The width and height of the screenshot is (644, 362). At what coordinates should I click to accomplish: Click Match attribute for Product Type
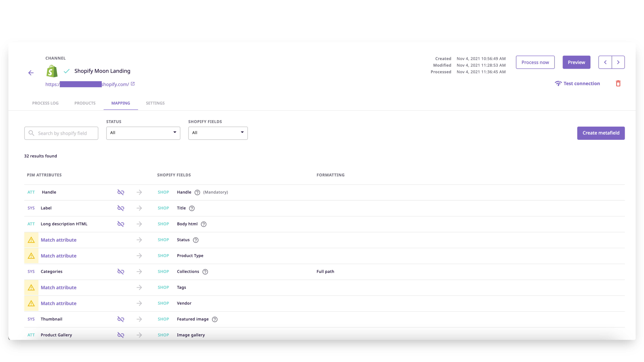[x=58, y=256]
